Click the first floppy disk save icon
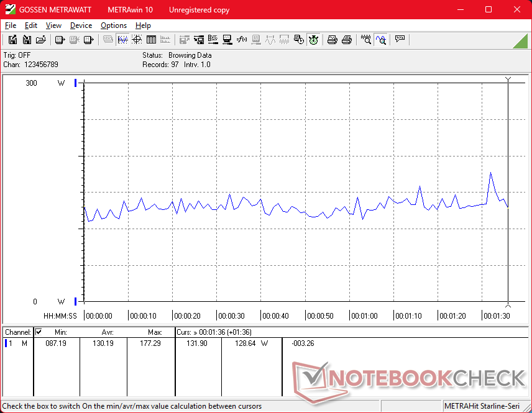 click(12, 40)
